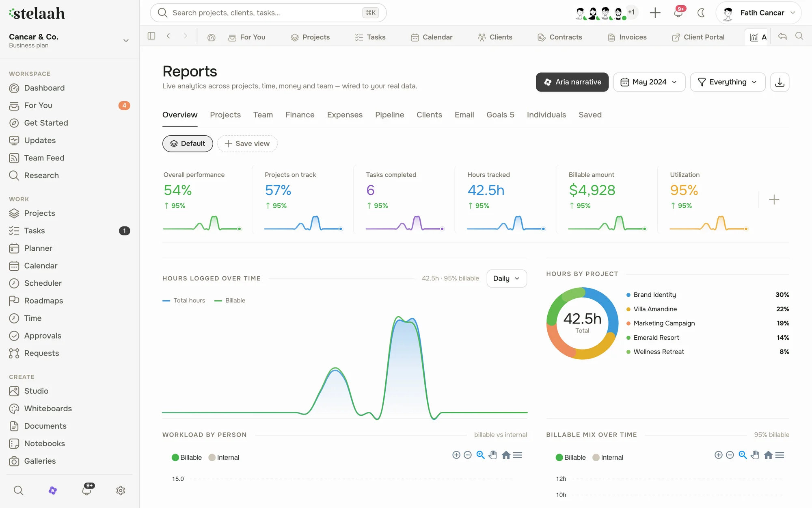This screenshot has height=508, width=812.
Task: Toggle Internal series in Workload legend
Action: tap(224, 458)
